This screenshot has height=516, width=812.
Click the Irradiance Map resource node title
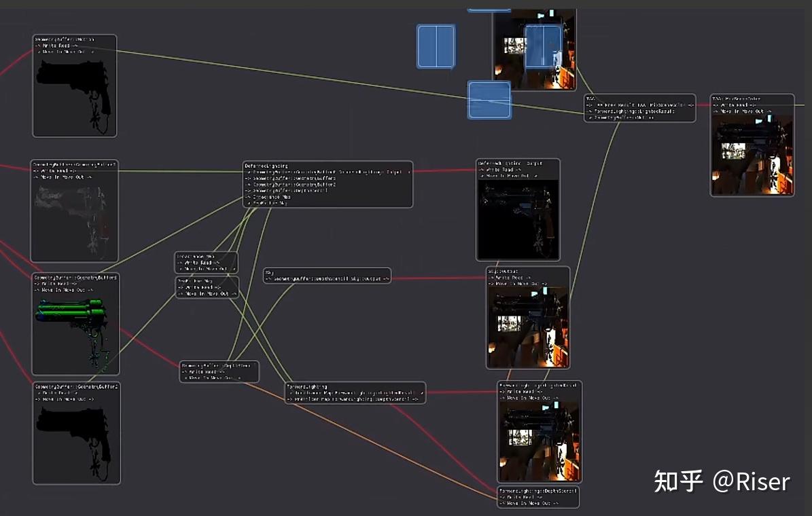(196, 256)
